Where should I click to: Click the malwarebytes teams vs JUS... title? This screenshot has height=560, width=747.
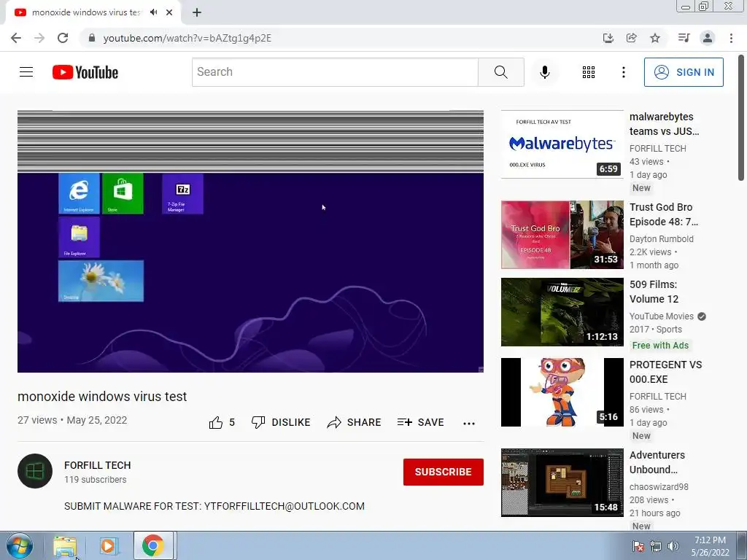pyautogui.click(x=664, y=124)
